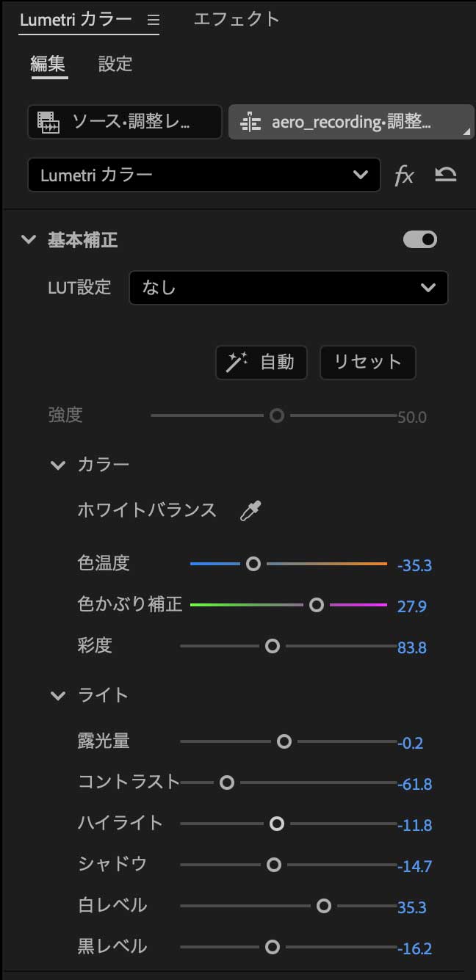Click the filmstrip icon on the ソース・調整レ button
This screenshot has width=476, height=980.
click(49, 122)
